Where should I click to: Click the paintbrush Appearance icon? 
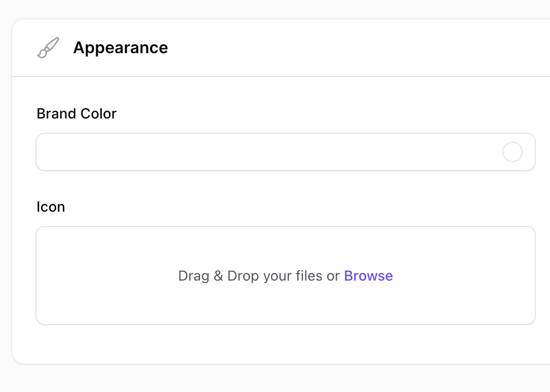click(49, 48)
